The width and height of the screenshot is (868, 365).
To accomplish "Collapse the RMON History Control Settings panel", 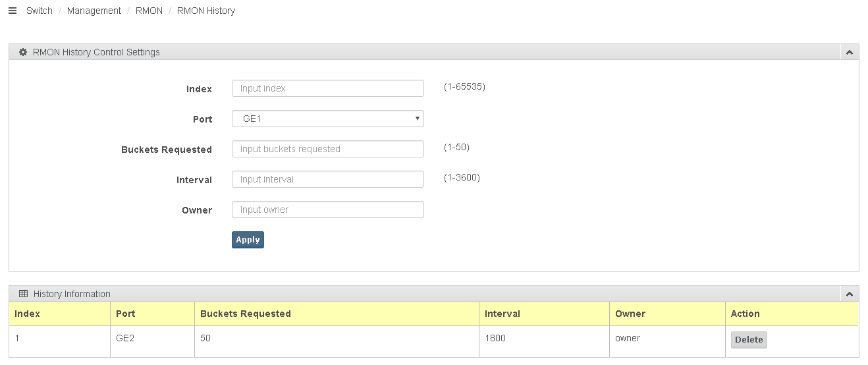I will [850, 52].
